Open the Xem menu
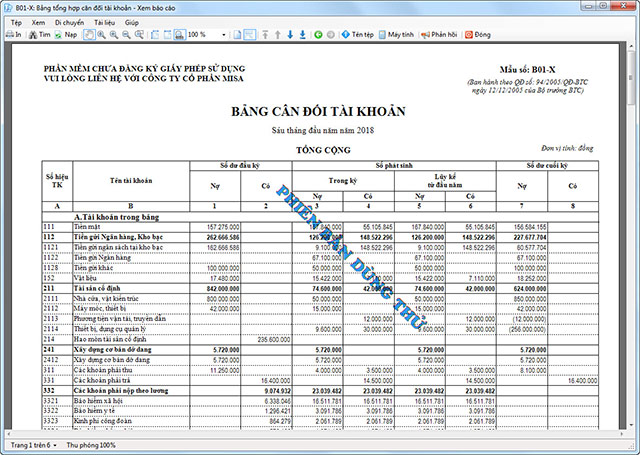Image resolution: width=640 pixels, height=455 pixels. [39, 20]
